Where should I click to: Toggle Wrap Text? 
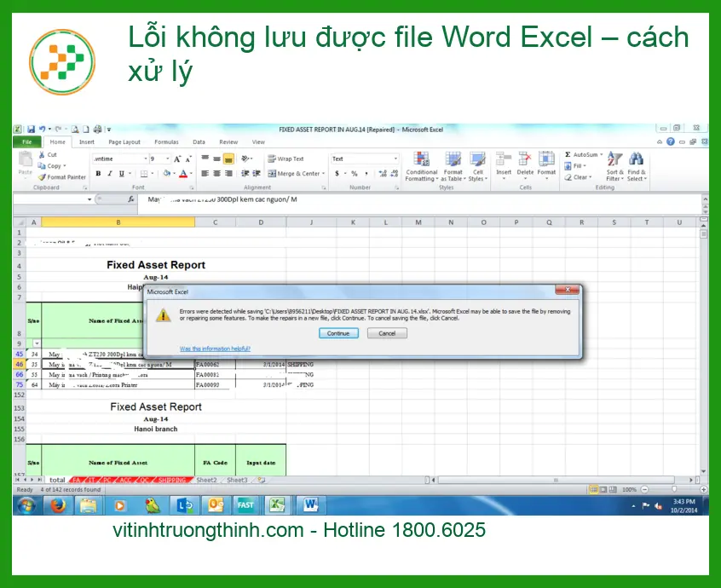[x=286, y=159]
